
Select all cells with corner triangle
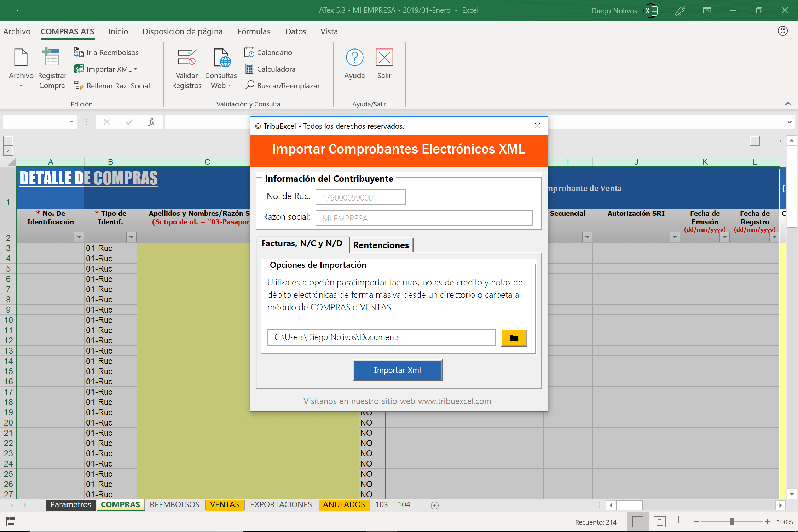12,162
